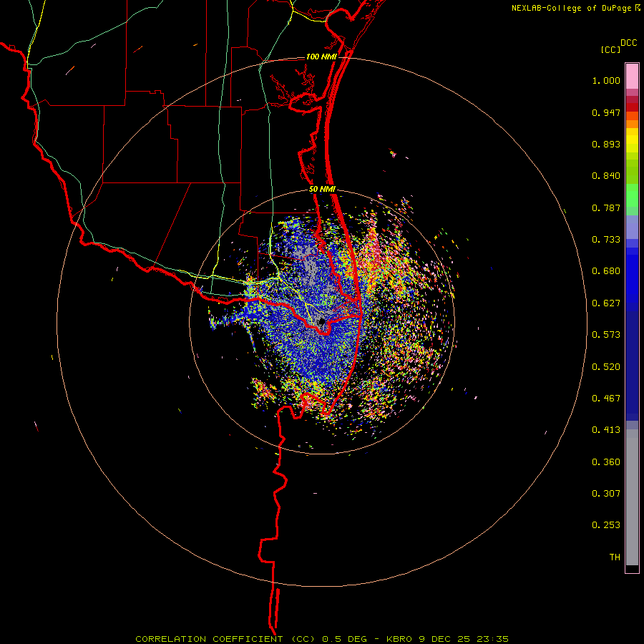The image size is (644, 644).
Task: Click the TH threshold label
Action: 615,557
